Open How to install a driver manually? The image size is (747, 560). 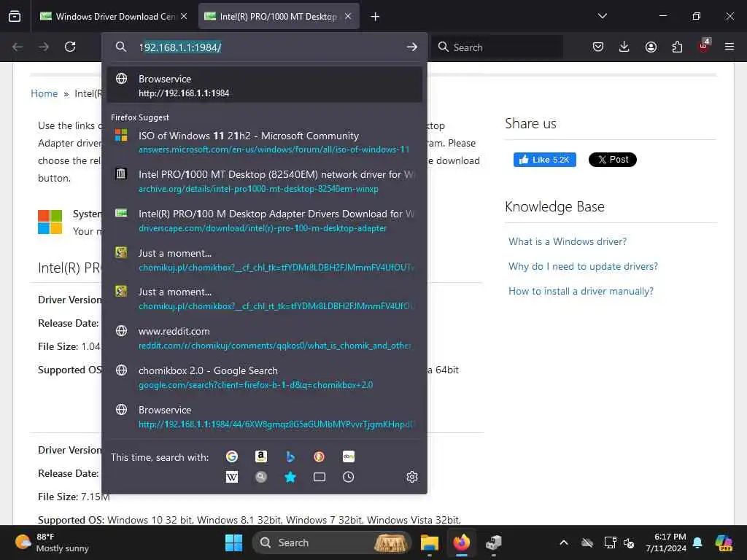tap(581, 291)
